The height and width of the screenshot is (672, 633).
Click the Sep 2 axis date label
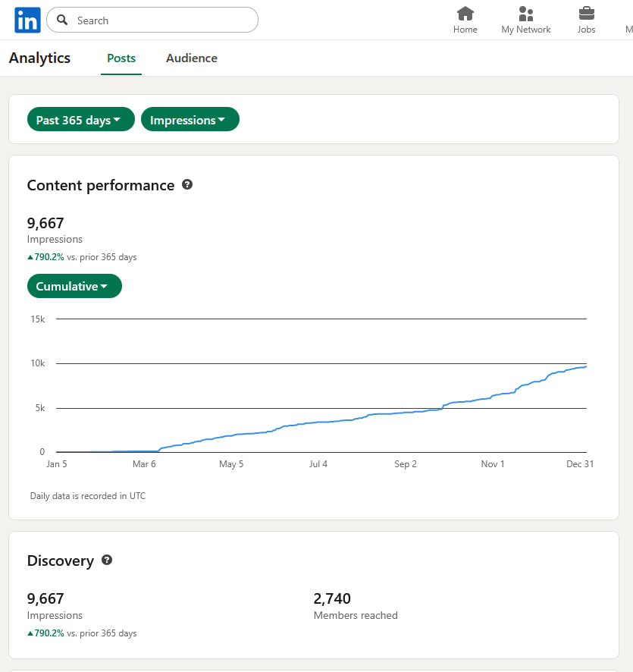click(406, 464)
